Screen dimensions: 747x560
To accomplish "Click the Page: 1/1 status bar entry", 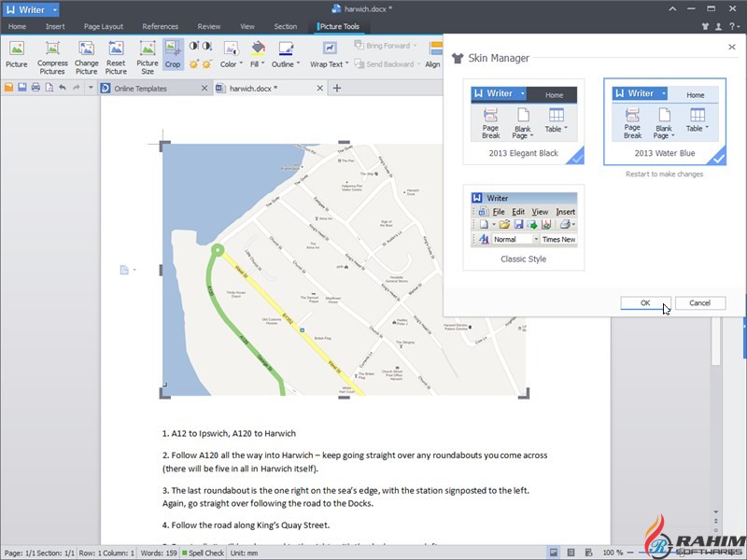I will pos(20,553).
